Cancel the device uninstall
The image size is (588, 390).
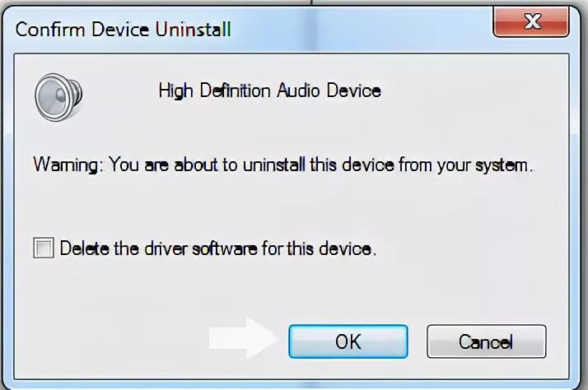(487, 341)
